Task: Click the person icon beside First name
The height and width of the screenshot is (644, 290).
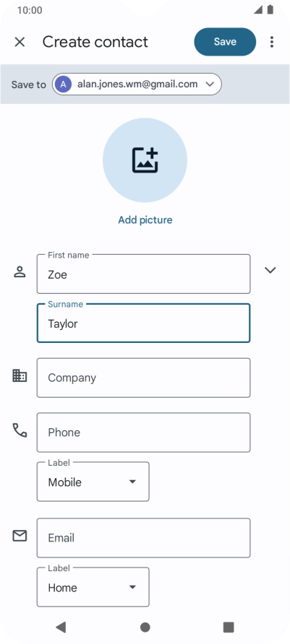Action: tap(20, 272)
